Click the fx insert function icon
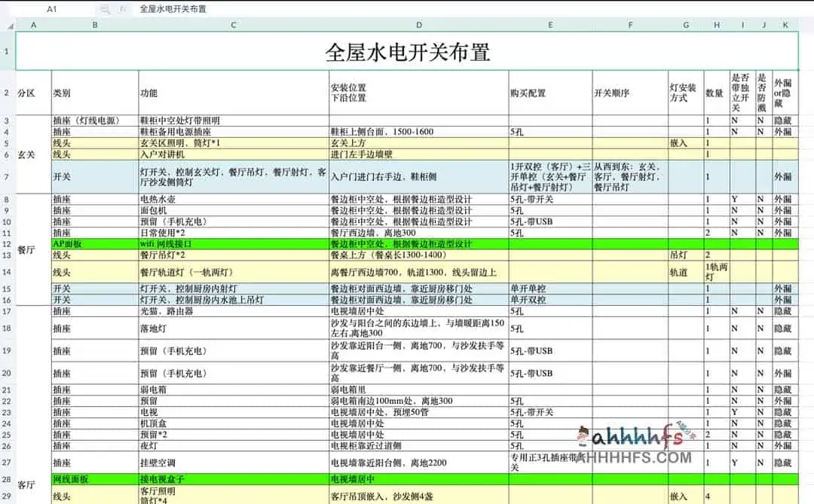This screenshot has height=504, width=814. (x=122, y=9)
